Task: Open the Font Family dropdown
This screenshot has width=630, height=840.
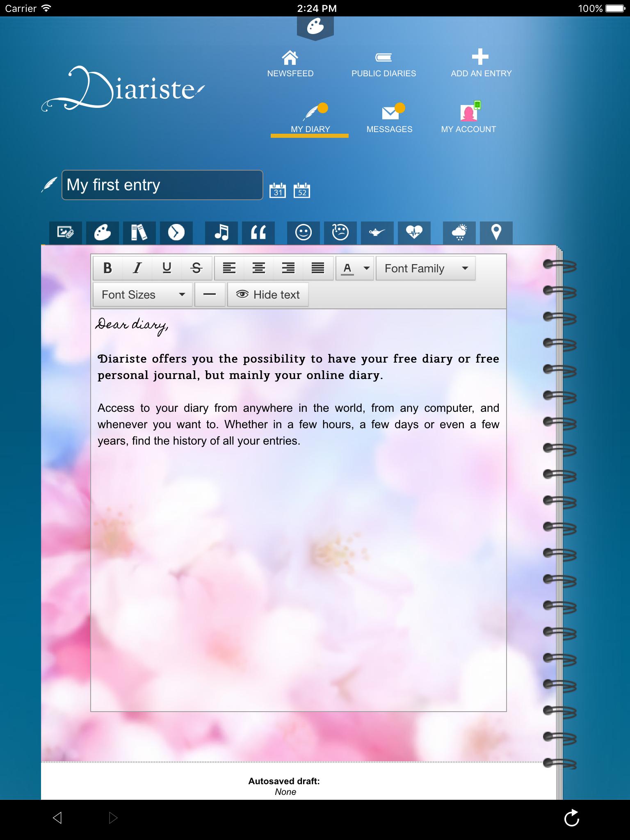Action: 426,268
